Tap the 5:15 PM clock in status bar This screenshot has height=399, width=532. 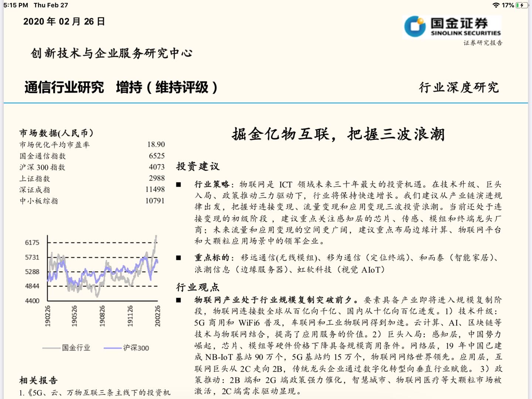16,5
